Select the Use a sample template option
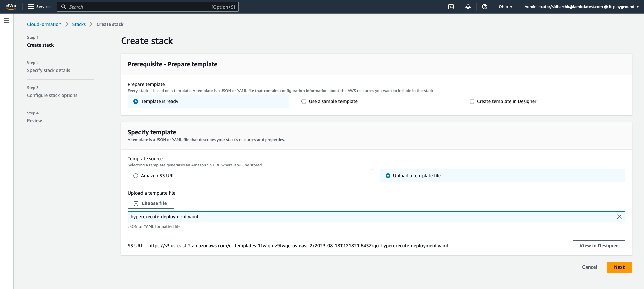 (x=304, y=101)
